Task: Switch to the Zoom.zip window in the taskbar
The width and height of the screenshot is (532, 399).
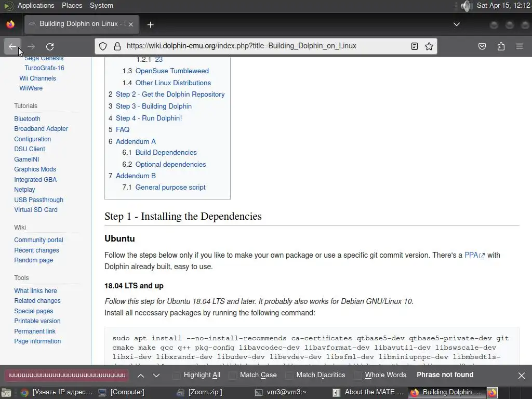Action: click(200, 392)
